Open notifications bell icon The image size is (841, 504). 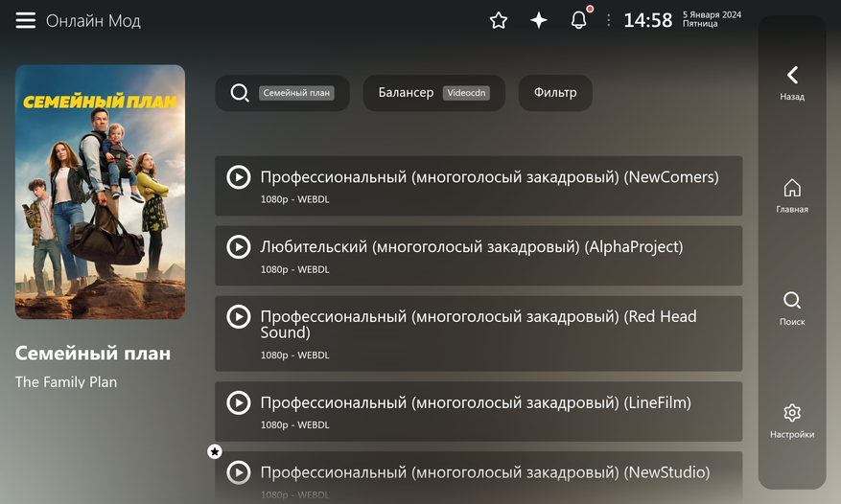pos(579,20)
